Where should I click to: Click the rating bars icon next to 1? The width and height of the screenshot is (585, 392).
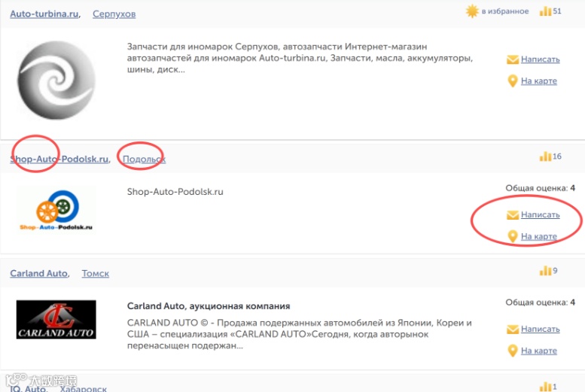pos(545,387)
